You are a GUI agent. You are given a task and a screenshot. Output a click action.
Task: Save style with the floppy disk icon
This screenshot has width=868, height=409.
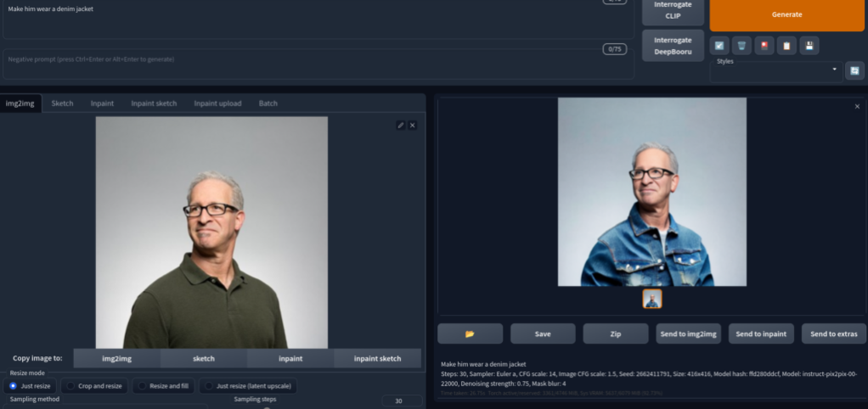point(809,46)
